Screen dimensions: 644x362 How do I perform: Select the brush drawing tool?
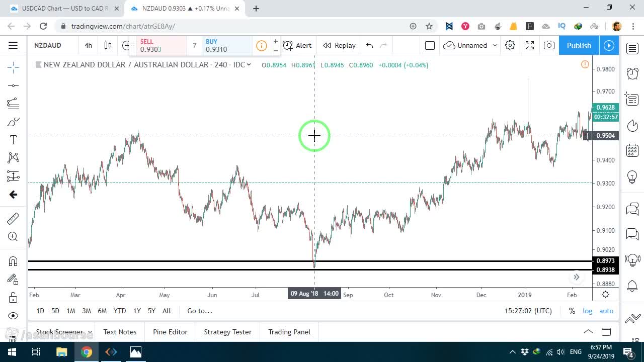pyautogui.click(x=13, y=122)
